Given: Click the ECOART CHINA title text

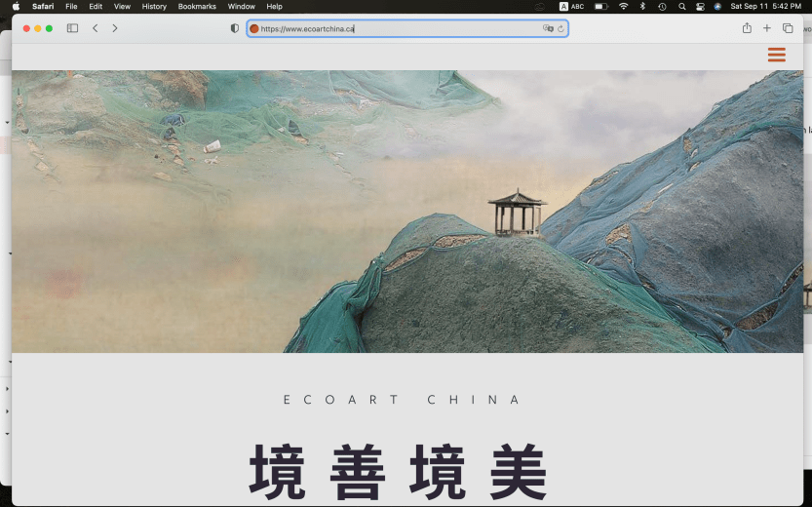Looking at the screenshot, I should click(405, 400).
